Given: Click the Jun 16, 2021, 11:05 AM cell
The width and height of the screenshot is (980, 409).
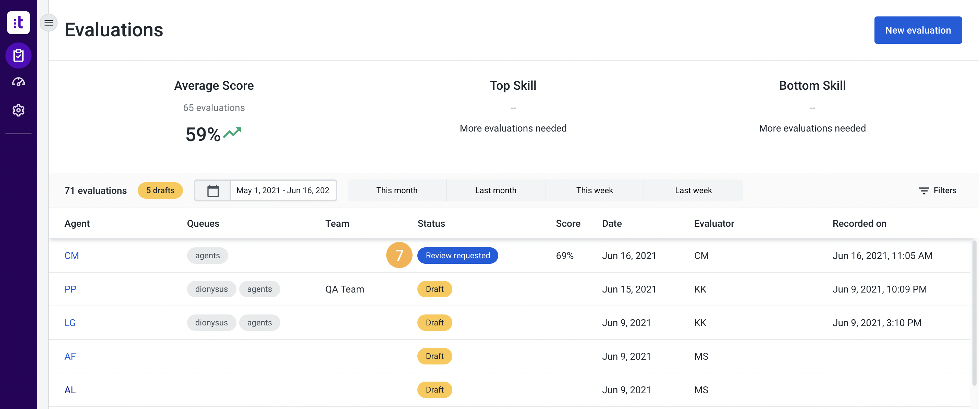Looking at the screenshot, I should pyautogui.click(x=882, y=256).
